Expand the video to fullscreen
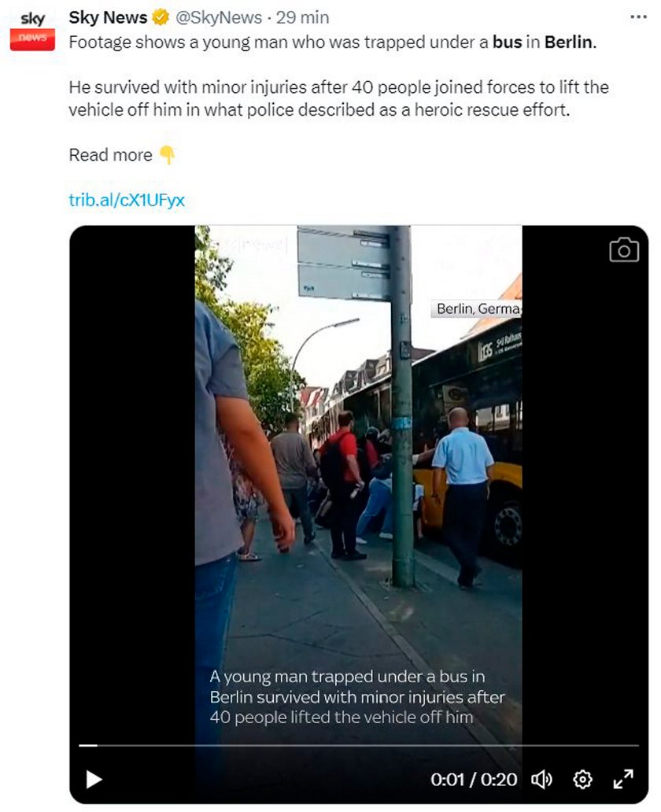Image resolution: width=661 pixels, height=812 pixels. click(x=623, y=779)
